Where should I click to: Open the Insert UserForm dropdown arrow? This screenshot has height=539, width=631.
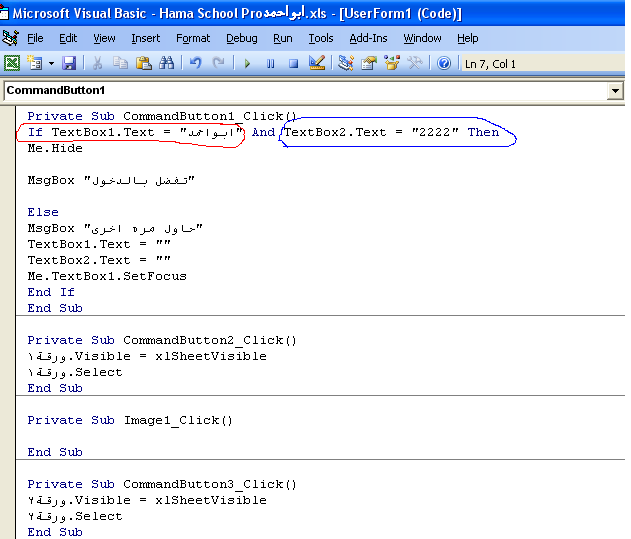[x=49, y=63]
